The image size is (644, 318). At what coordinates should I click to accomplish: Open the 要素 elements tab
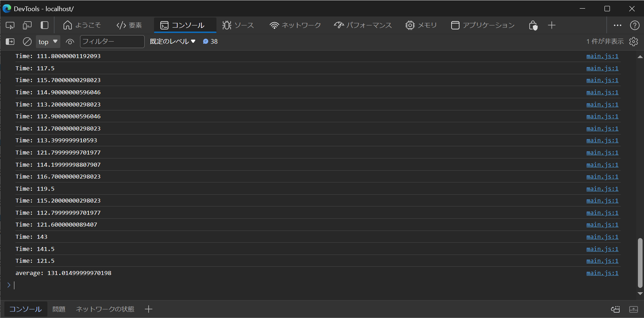point(129,25)
